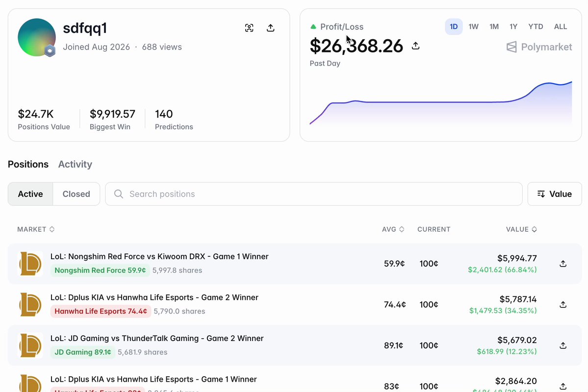Select the 1Y time range
Screen dimensions: 588x392
point(513,26)
